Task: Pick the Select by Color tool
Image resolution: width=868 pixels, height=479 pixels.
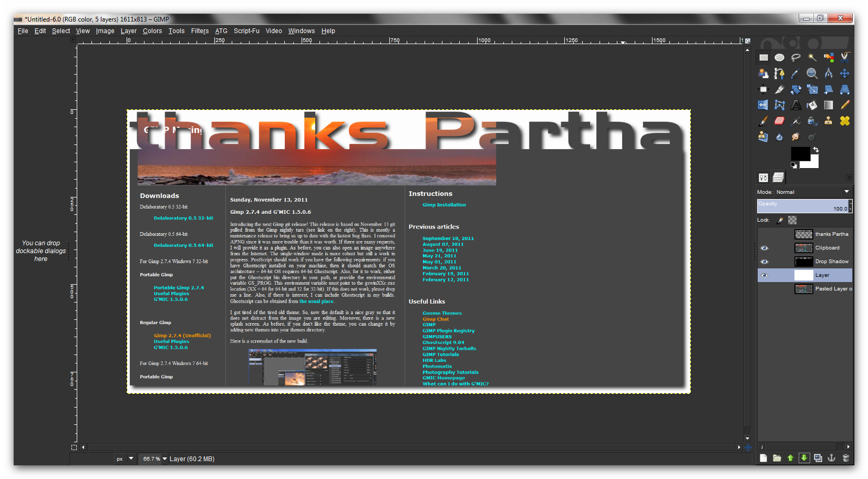Action: [829, 58]
